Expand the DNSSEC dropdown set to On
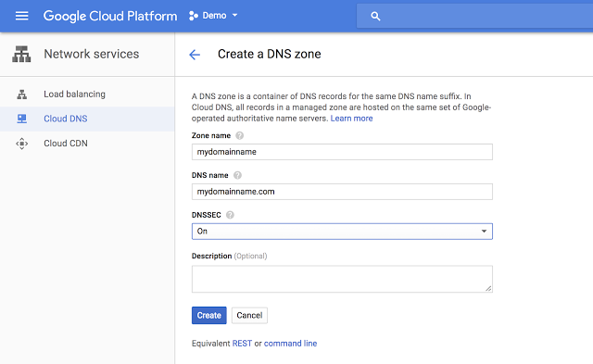This screenshot has height=364, width=593. point(342,232)
